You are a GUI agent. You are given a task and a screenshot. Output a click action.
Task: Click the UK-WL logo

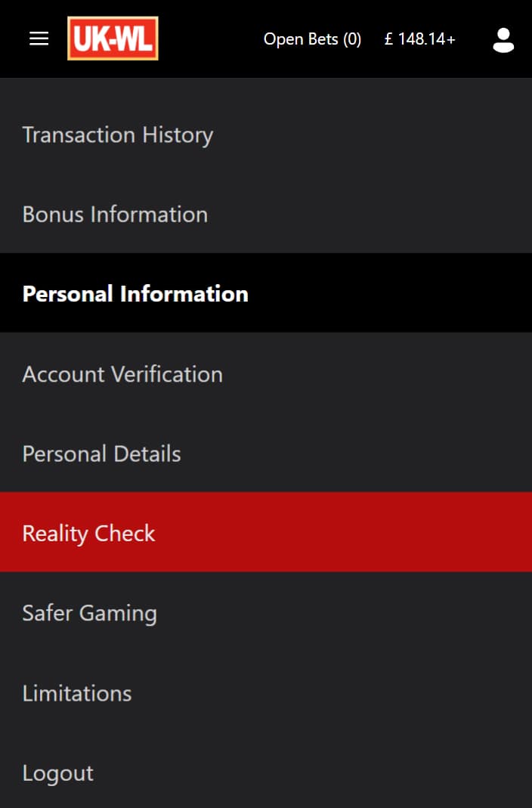coord(113,38)
